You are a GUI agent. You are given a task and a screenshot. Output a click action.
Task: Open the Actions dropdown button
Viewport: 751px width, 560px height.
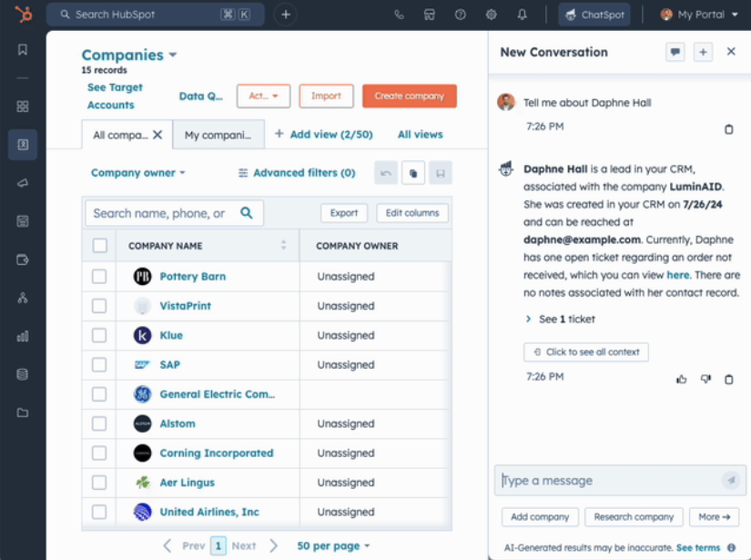[x=263, y=96]
